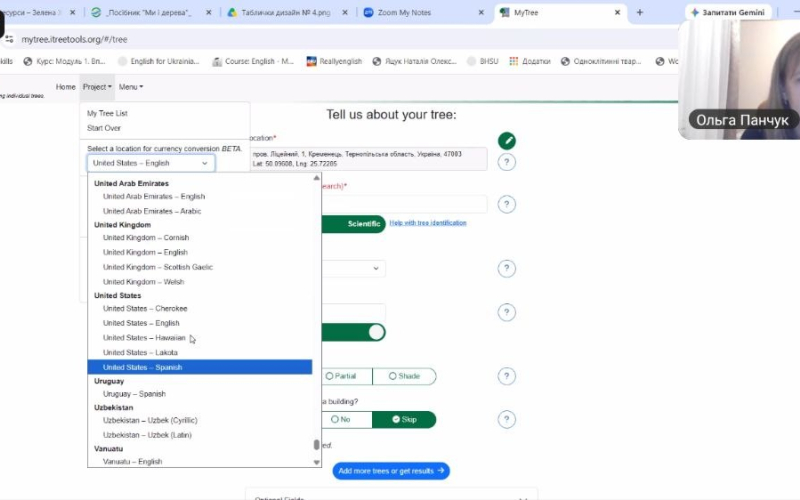Open help icon beside the species search field
The width and height of the screenshot is (800, 500).
point(507,205)
